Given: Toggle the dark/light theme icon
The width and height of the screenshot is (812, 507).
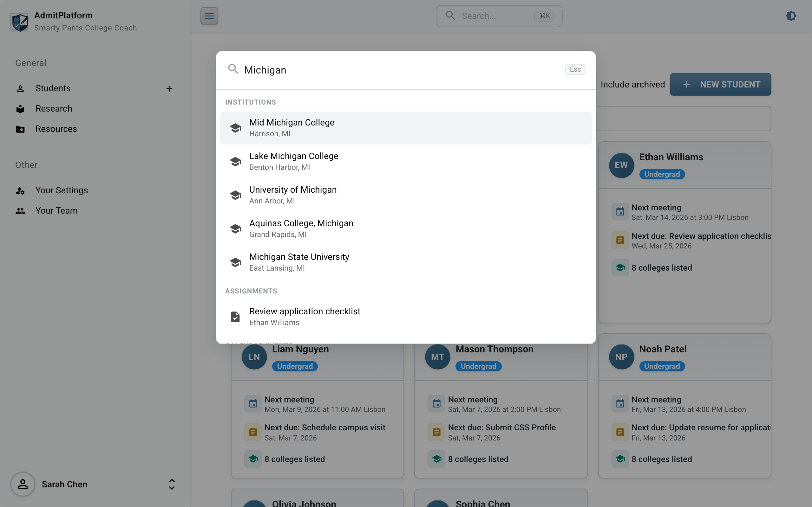Looking at the screenshot, I should pos(791,16).
